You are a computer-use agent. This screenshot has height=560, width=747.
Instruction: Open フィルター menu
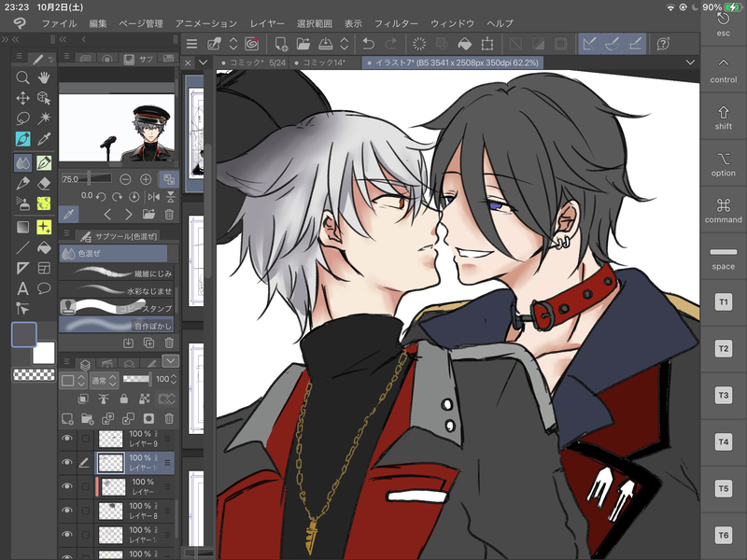tap(396, 23)
